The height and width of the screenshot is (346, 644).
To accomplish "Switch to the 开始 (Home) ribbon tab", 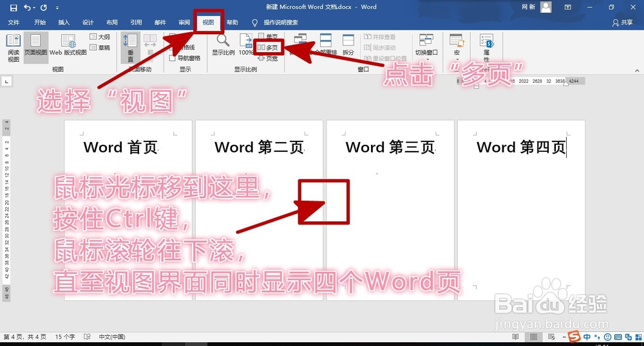I will coord(40,23).
